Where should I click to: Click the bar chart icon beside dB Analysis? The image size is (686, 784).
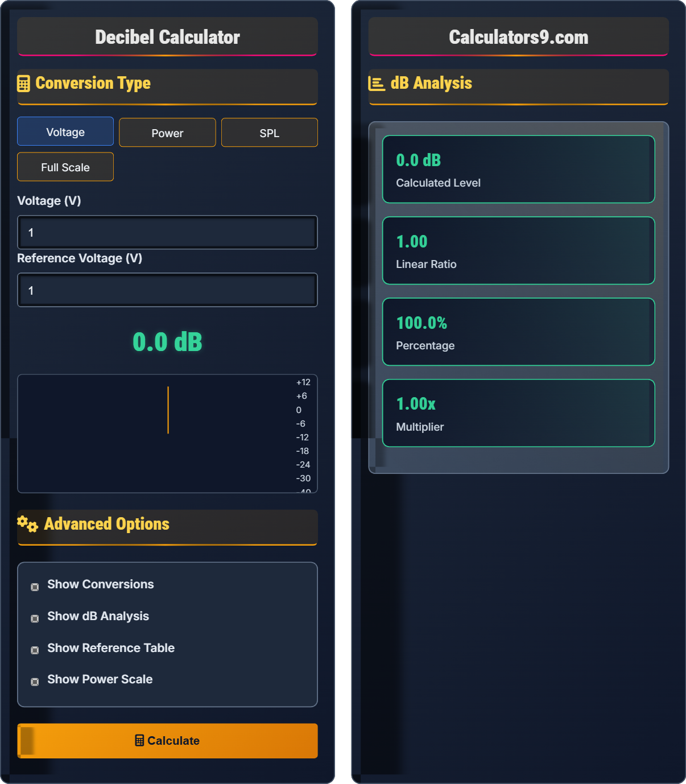[x=377, y=84]
